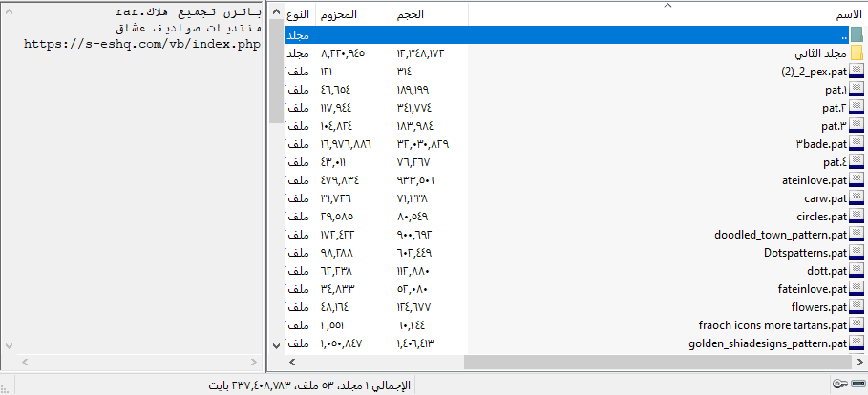This screenshot has height=395, width=868.
Task: Click the file icon of golden_shiadesigns_pattern.pat
Action: [857, 343]
